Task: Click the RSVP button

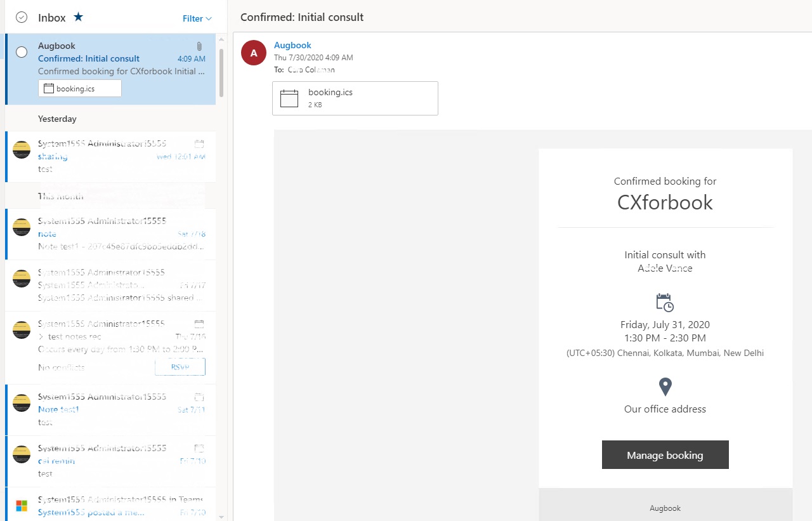Action: [180, 367]
